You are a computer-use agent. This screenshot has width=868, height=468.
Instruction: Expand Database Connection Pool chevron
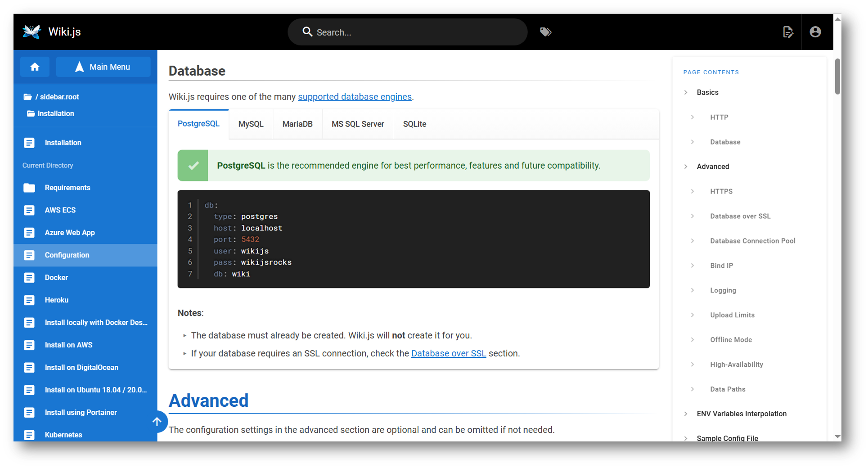pyautogui.click(x=693, y=241)
